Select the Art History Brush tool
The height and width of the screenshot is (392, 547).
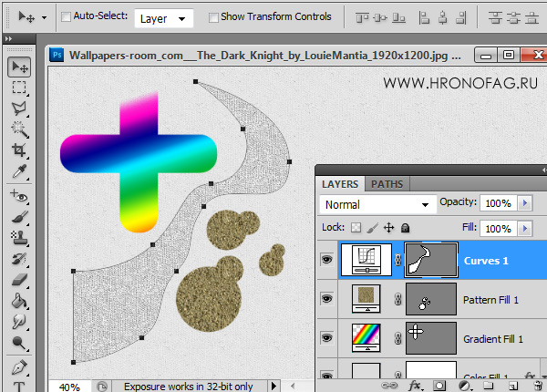[19, 259]
